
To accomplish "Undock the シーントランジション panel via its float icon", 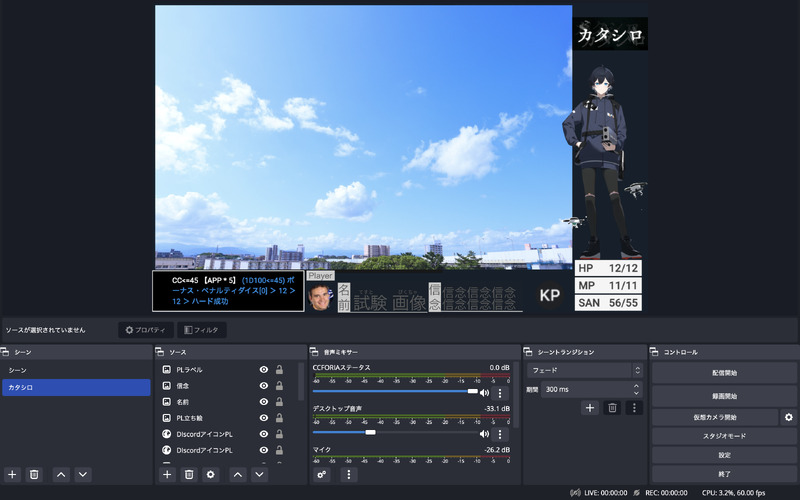I will pos(528,352).
